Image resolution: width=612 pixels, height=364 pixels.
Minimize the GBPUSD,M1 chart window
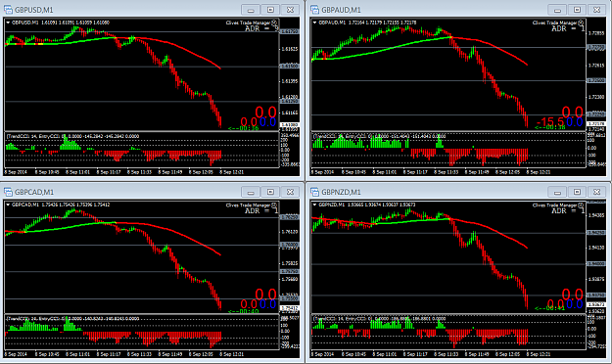click(251, 10)
